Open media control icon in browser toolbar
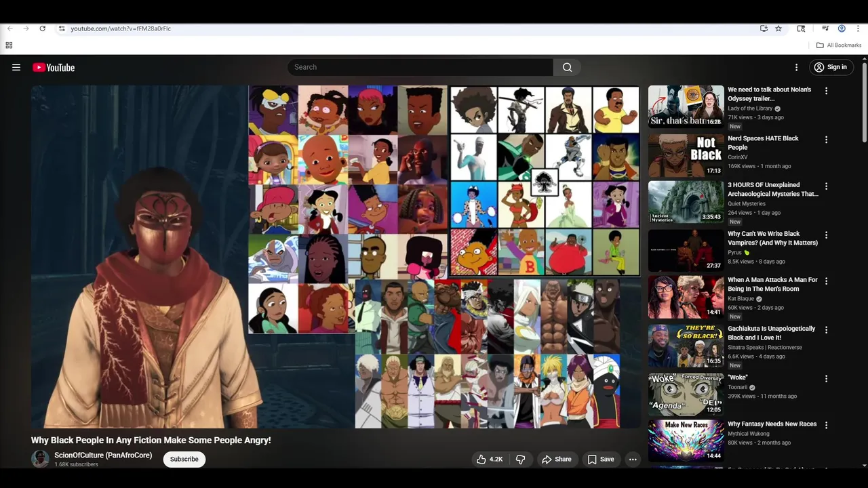 [825, 28]
